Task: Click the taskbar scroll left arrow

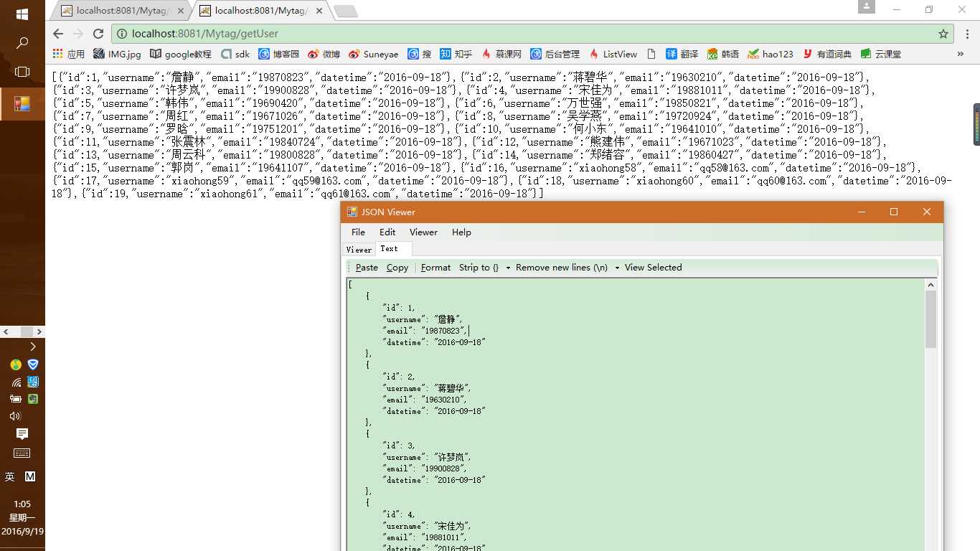Action: pyautogui.click(x=6, y=332)
